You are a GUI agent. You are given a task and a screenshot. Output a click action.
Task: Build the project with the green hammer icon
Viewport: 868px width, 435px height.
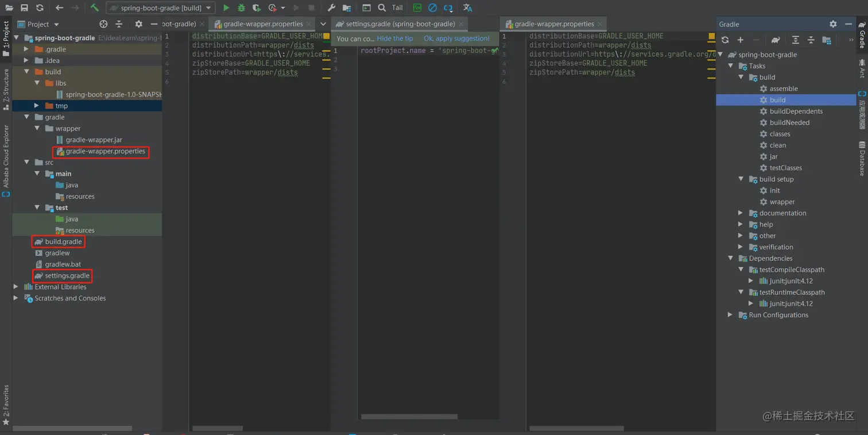(x=94, y=8)
